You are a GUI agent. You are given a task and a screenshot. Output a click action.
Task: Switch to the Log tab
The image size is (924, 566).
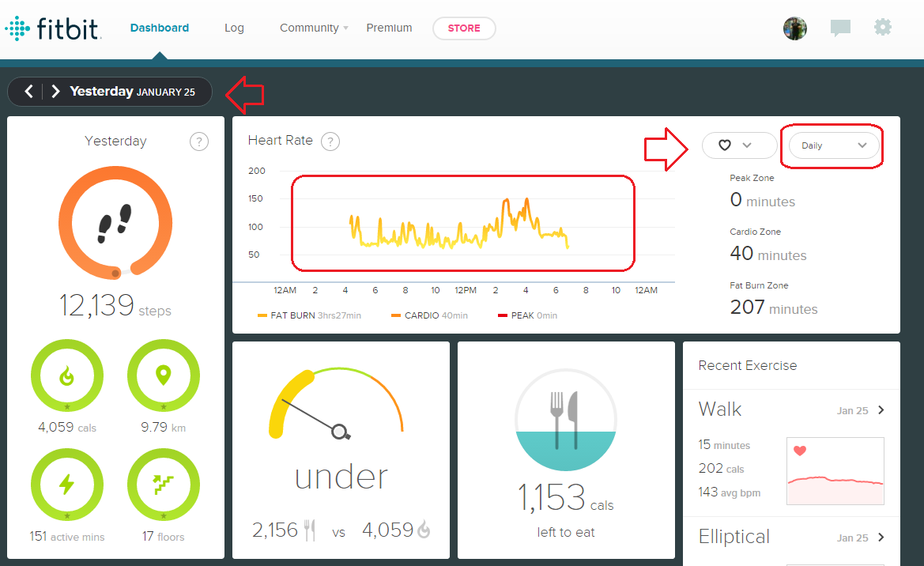[234, 28]
